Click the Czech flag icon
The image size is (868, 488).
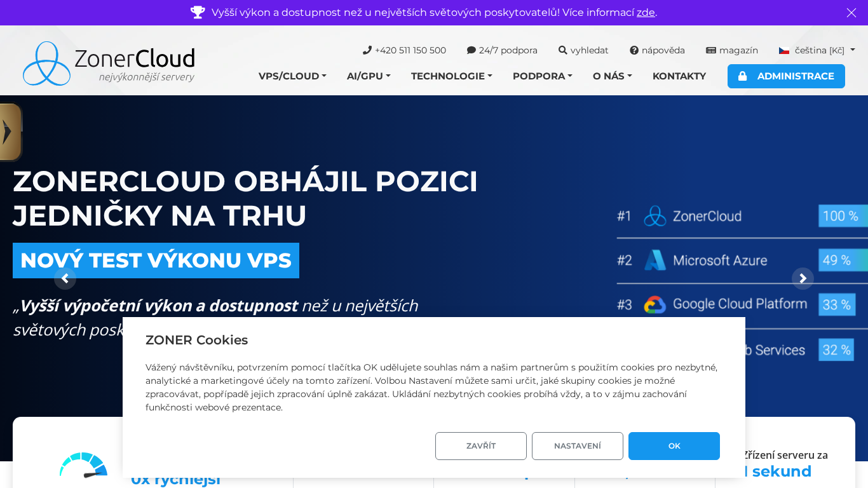784,51
